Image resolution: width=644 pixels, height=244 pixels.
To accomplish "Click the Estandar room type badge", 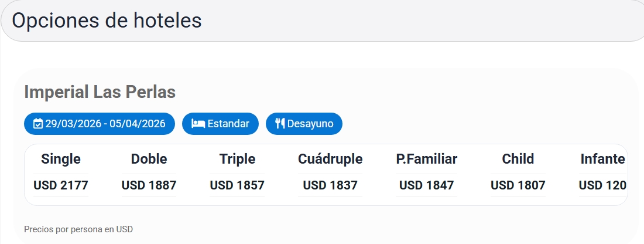I will (220, 124).
